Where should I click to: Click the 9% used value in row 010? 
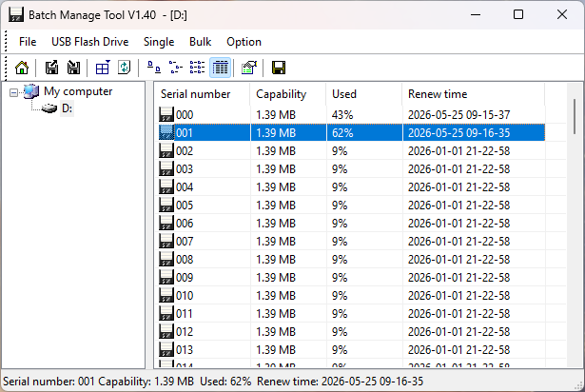[340, 295]
